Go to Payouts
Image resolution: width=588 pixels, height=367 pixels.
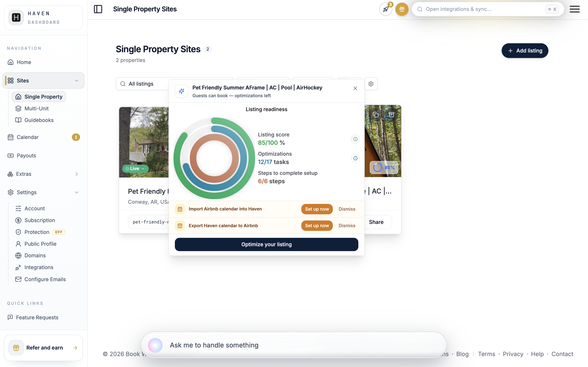(x=43, y=156)
